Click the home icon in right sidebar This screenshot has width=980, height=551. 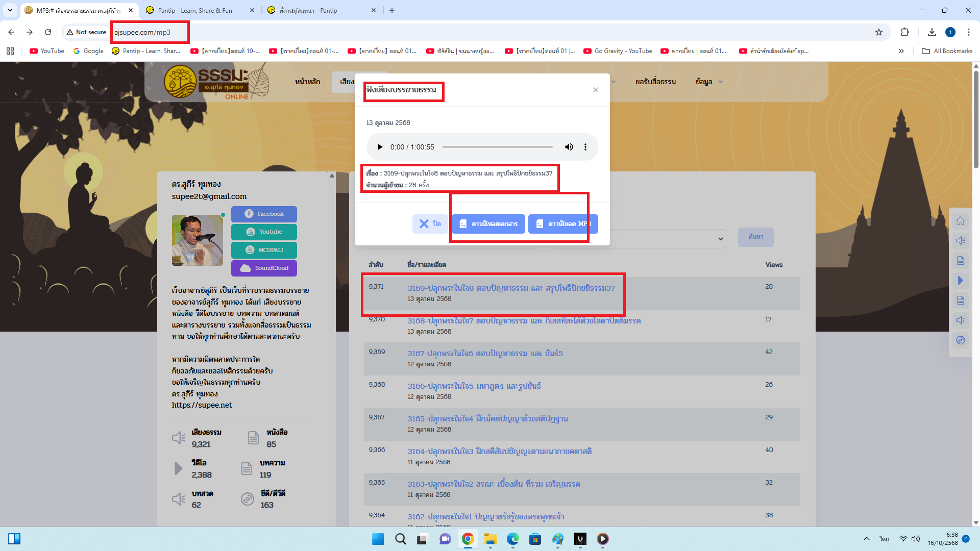pos(960,221)
